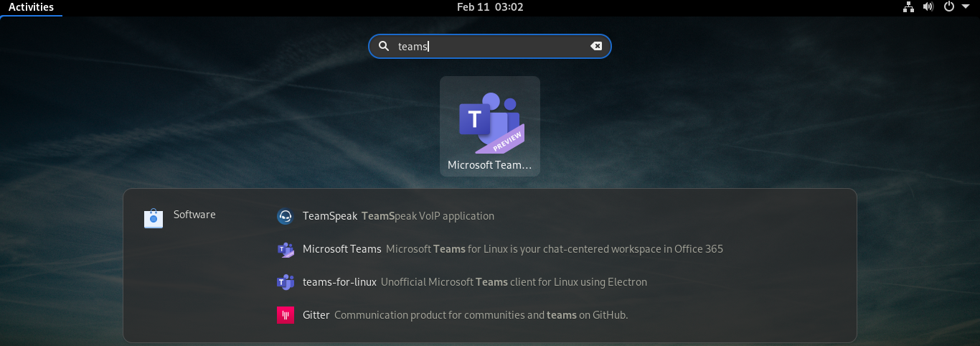Image resolution: width=980 pixels, height=346 pixels.
Task: Select the TeamSpeak result name
Action: [330, 216]
